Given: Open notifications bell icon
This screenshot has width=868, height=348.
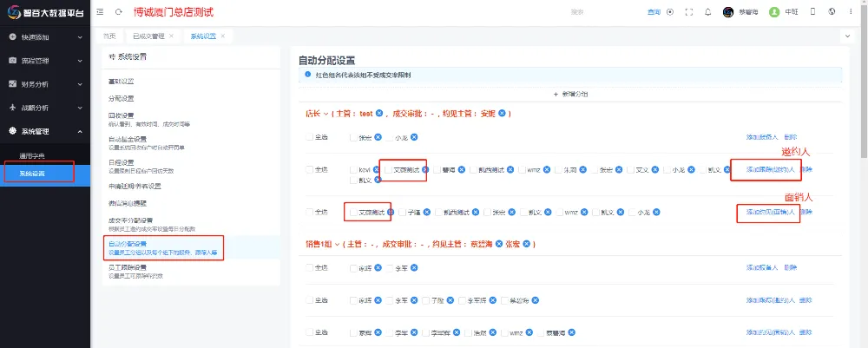Looking at the screenshot, I should point(708,12).
